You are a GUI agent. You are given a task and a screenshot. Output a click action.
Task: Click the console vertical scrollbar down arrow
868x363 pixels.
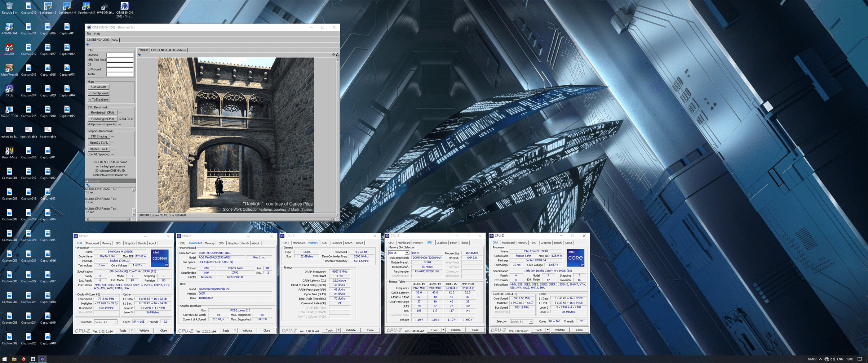(134, 215)
